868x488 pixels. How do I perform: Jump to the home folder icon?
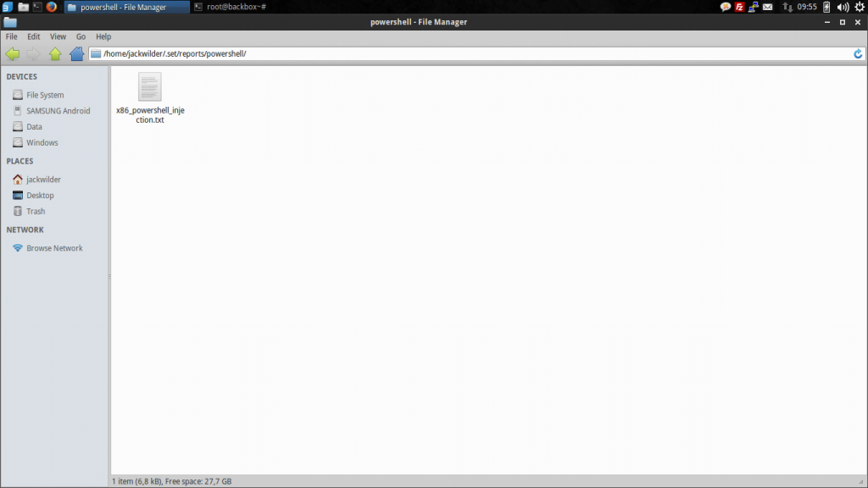pos(76,53)
